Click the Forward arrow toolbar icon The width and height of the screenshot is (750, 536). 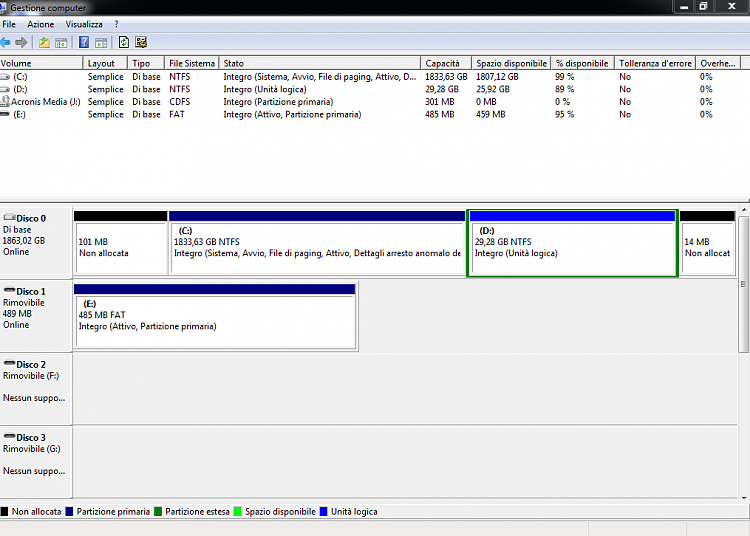click(x=21, y=43)
